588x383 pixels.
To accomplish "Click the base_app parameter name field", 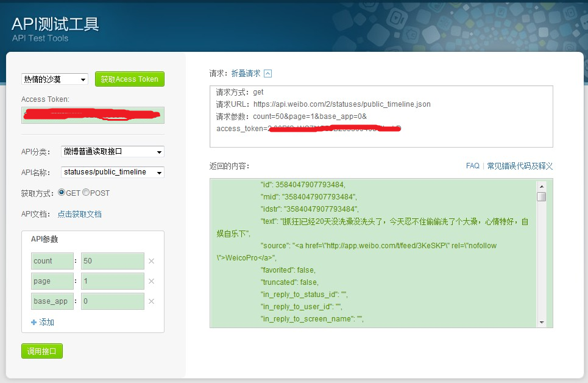I will (x=52, y=301).
